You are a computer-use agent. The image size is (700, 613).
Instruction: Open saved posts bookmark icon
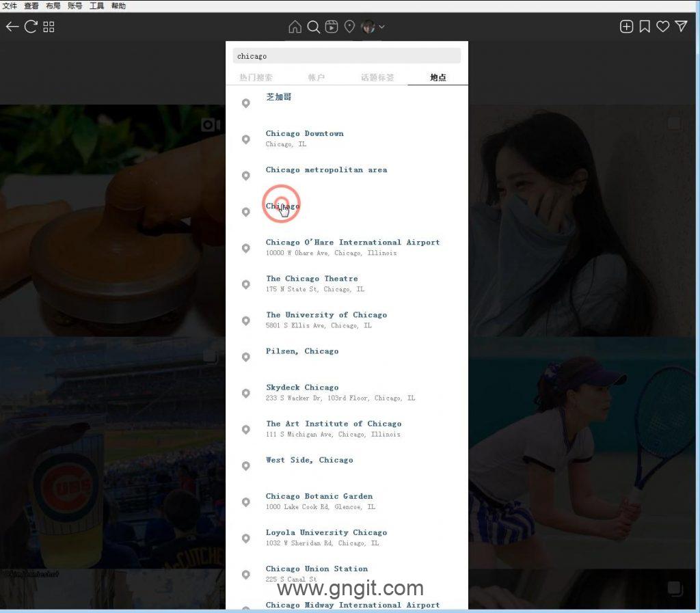[x=645, y=27]
